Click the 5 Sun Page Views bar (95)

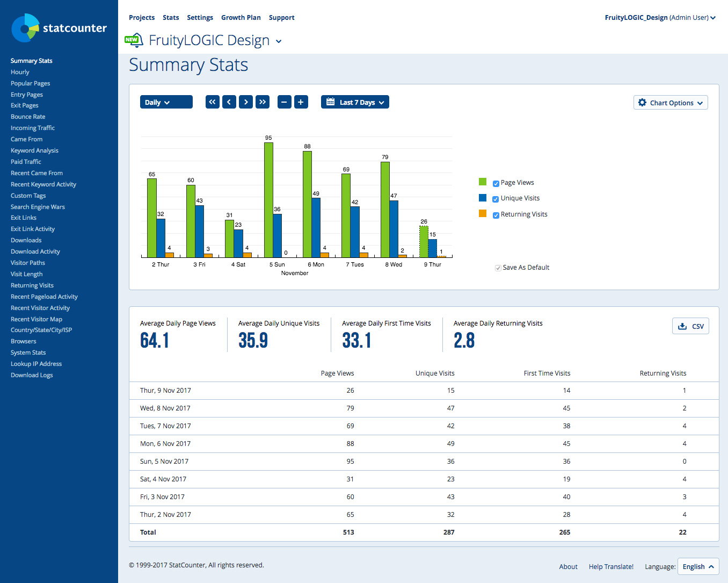(268, 200)
